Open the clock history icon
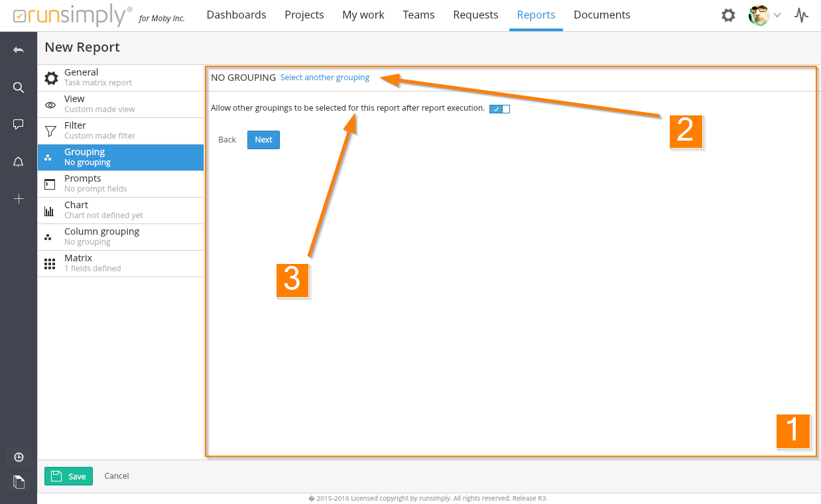821x504 pixels. tap(19, 457)
